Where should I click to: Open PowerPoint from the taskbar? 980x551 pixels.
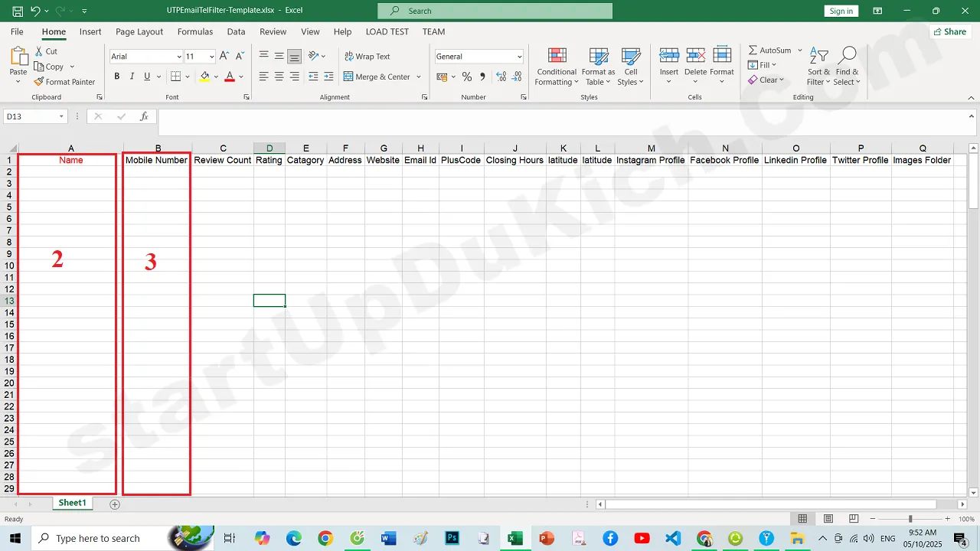pyautogui.click(x=547, y=538)
